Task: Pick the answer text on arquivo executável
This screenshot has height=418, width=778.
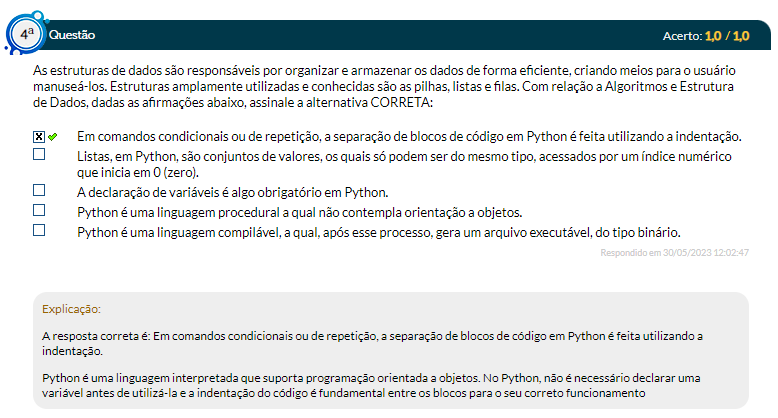Action: point(379,232)
